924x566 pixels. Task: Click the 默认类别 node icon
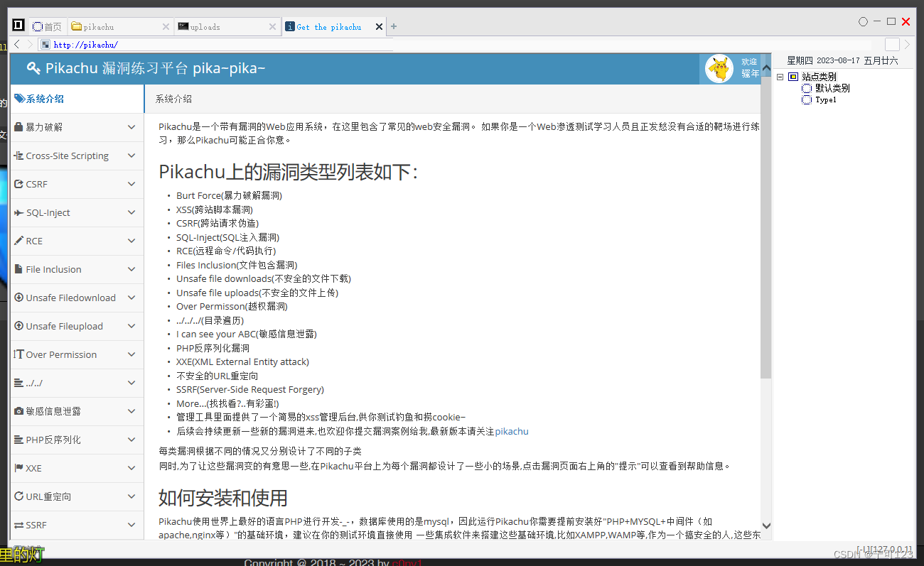[x=807, y=88]
